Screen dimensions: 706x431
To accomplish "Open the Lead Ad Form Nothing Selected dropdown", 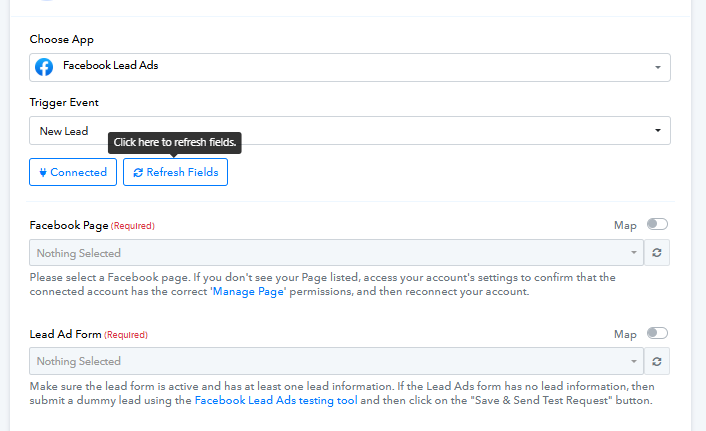I will 336,361.
